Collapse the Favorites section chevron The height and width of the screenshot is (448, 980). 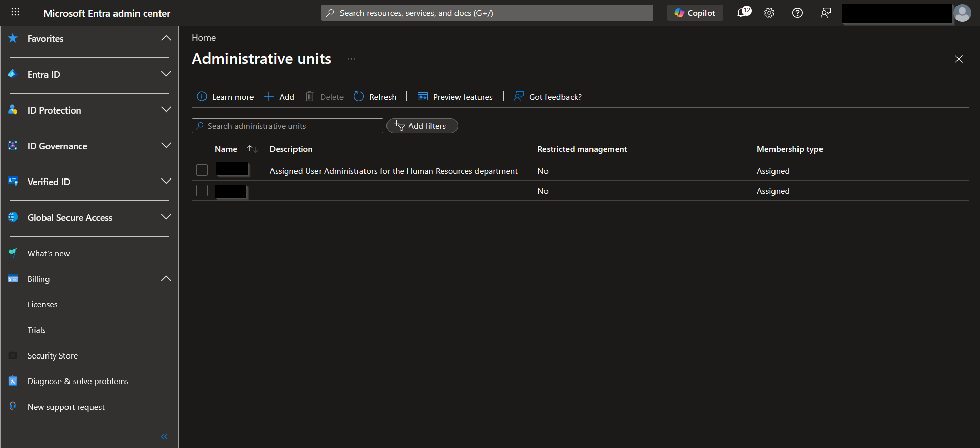coord(166,38)
